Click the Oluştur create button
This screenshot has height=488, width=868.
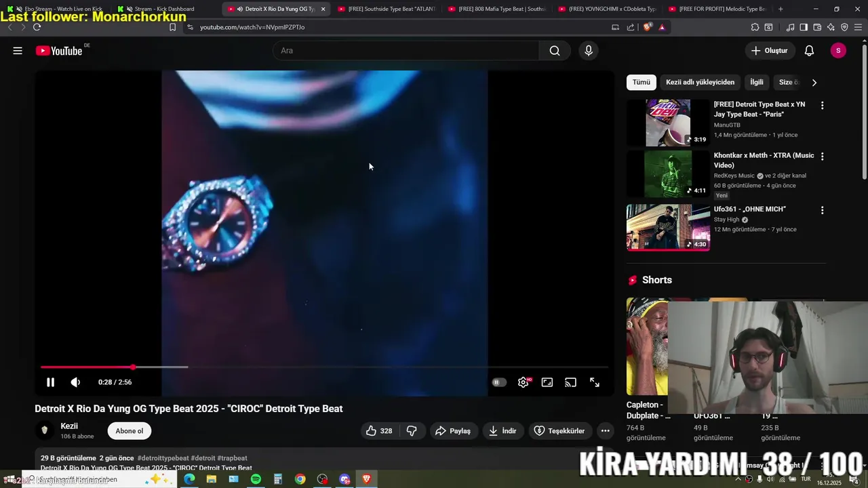click(x=770, y=51)
